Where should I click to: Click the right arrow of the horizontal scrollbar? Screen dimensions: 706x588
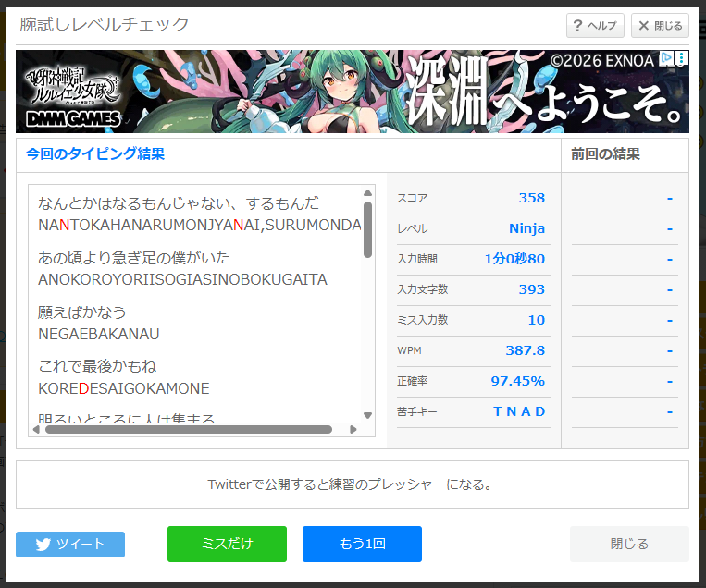[x=353, y=430]
